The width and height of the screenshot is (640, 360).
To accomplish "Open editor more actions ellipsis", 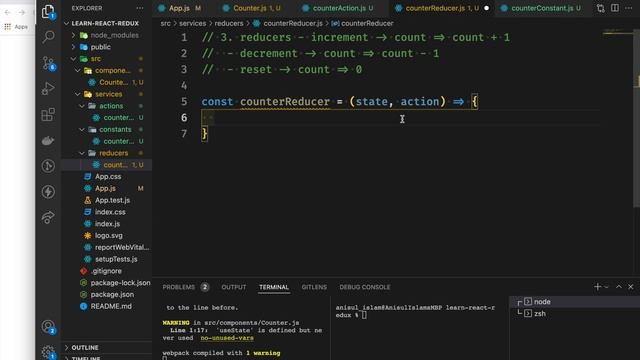I will coord(629,8).
